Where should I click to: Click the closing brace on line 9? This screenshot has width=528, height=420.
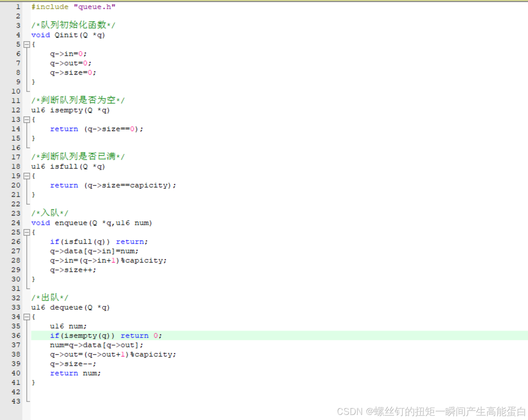point(33,82)
